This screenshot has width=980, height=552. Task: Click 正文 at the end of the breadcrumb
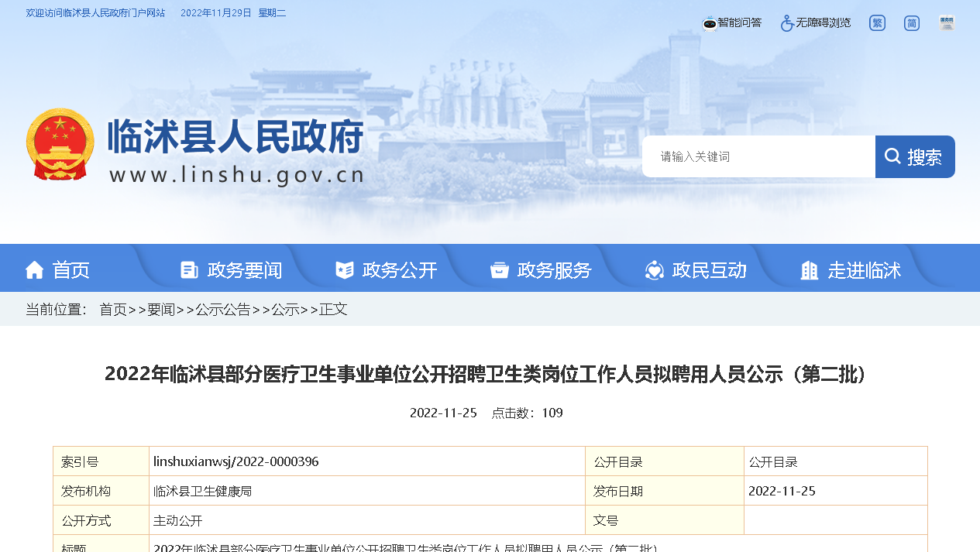pos(333,310)
